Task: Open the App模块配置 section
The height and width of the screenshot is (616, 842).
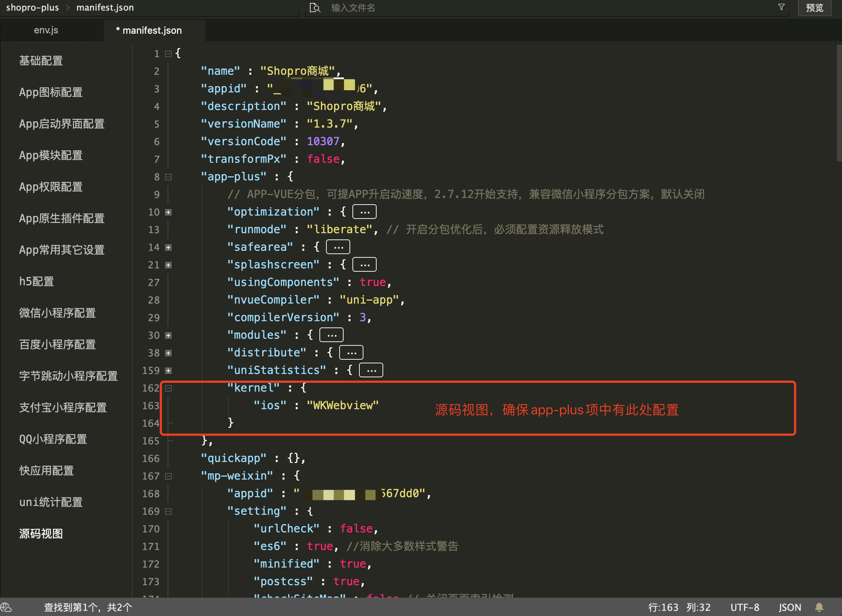Action: coord(51,155)
